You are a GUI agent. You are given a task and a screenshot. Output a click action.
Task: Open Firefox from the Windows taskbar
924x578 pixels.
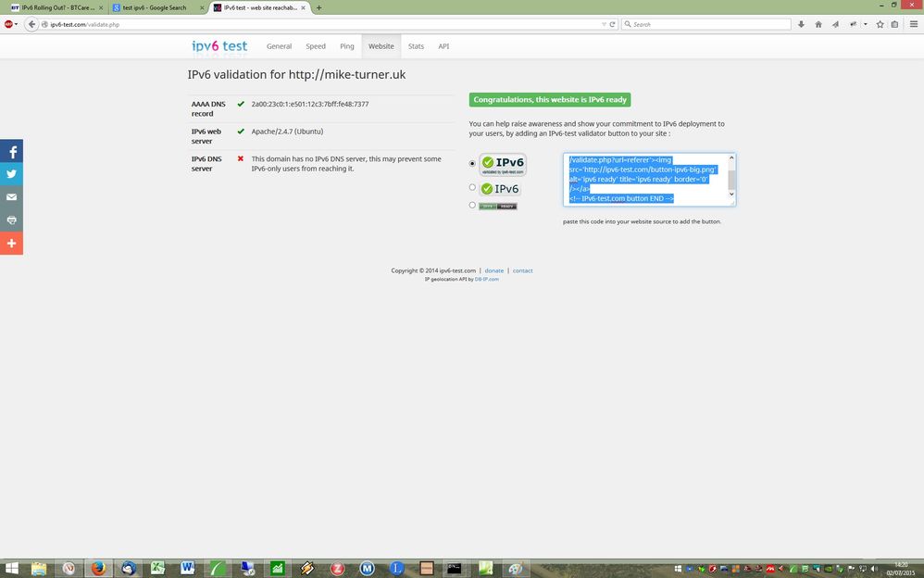[98, 568]
